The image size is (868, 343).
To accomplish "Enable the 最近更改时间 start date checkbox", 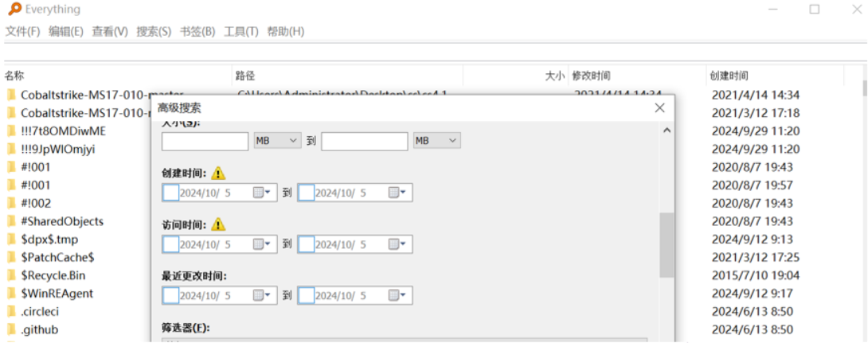I will point(171,295).
